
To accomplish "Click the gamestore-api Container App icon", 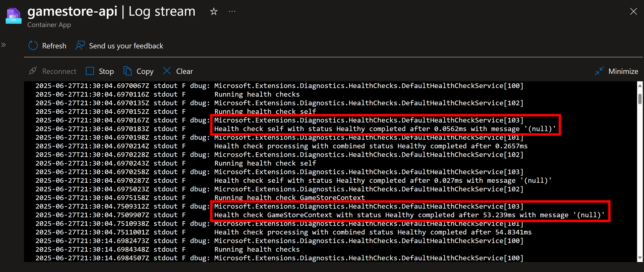I will point(13,16).
